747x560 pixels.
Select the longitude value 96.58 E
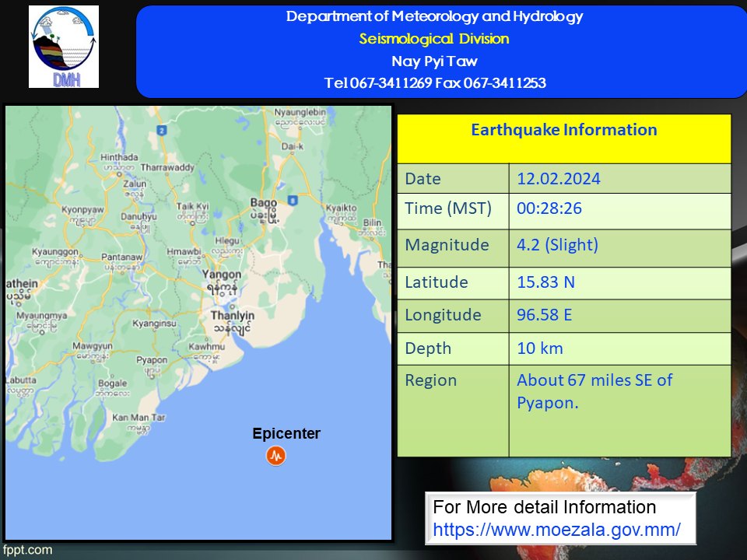click(x=545, y=315)
